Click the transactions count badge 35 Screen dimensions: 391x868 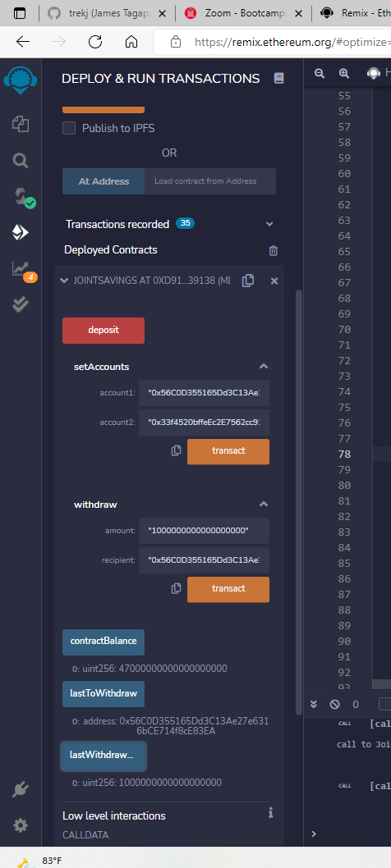(x=186, y=224)
